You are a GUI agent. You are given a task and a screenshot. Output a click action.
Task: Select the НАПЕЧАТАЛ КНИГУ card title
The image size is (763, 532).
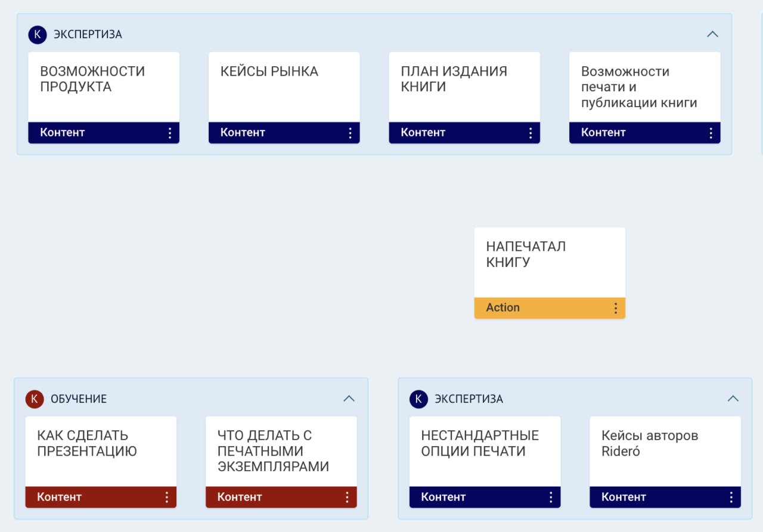click(x=526, y=254)
